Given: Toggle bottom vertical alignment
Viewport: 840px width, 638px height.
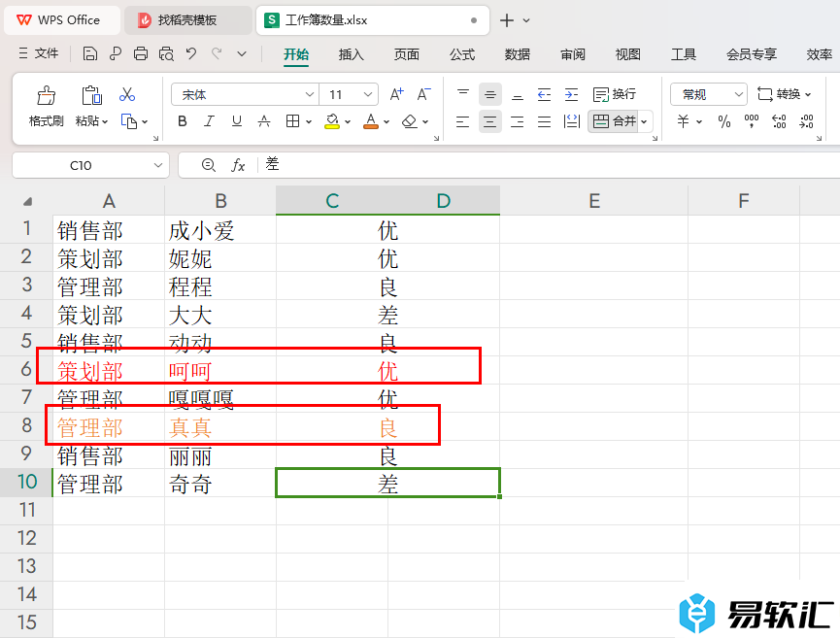Looking at the screenshot, I should (x=517, y=95).
